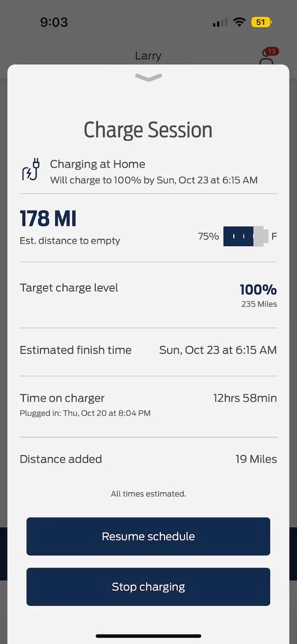Click the Resume schedule button
Screen dimensions: 297x644
point(148,536)
